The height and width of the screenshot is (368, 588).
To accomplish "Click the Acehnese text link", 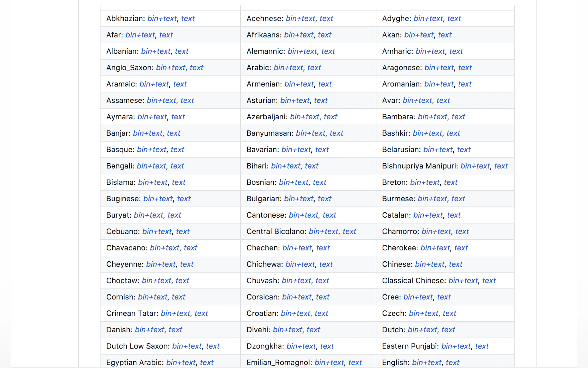I will coord(326,19).
